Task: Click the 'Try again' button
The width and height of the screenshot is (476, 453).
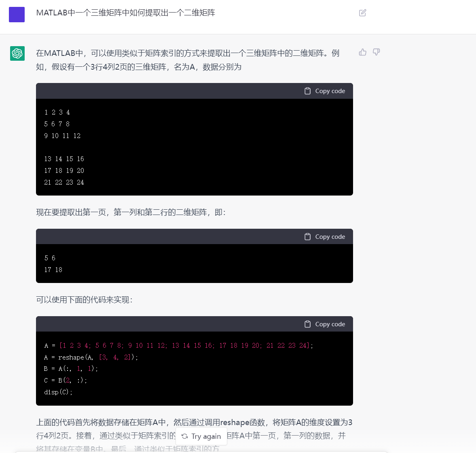Action: (x=201, y=436)
